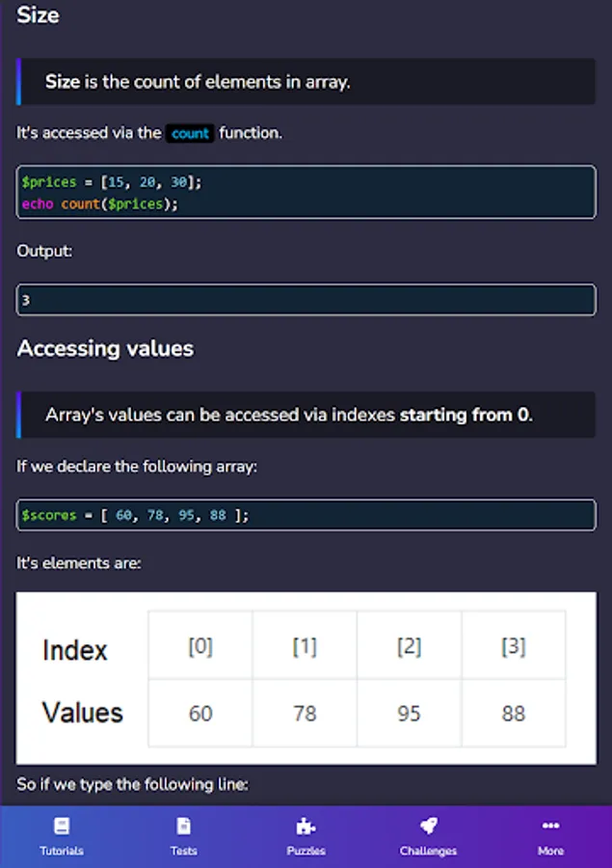Select the [0] index cell in table
The image size is (612, 868).
[200, 645]
